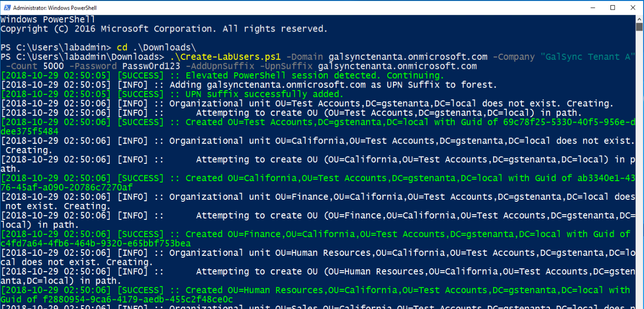Click the -Domain parameter text
The image size is (644, 309).
304,57
